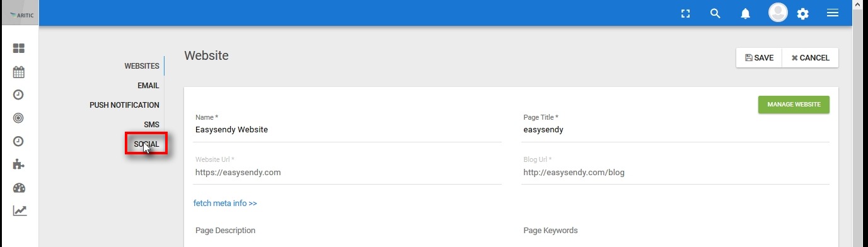Open the search magnifier icon
The height and width of the screenshot is (247, 868).
715,13
